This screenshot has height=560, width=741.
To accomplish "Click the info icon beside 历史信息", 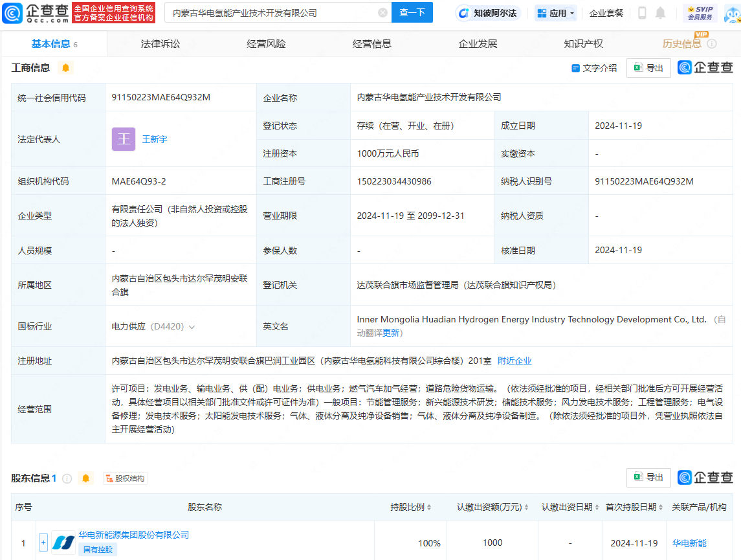I will [x=712, y=44].
